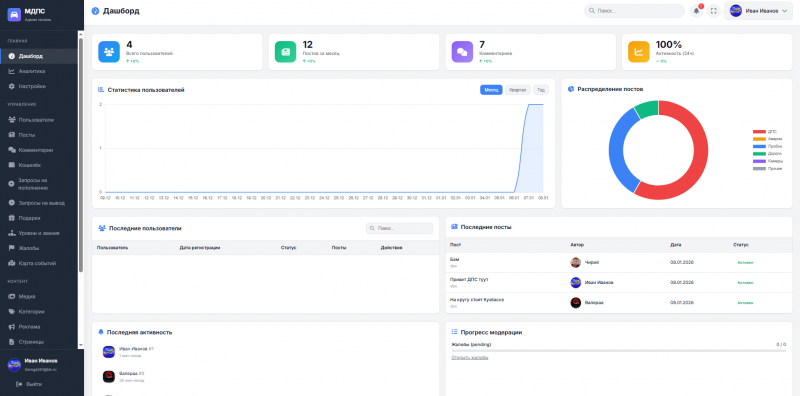
Task: Click the Открыть жалобы link
Action: [x=469, y=358]
